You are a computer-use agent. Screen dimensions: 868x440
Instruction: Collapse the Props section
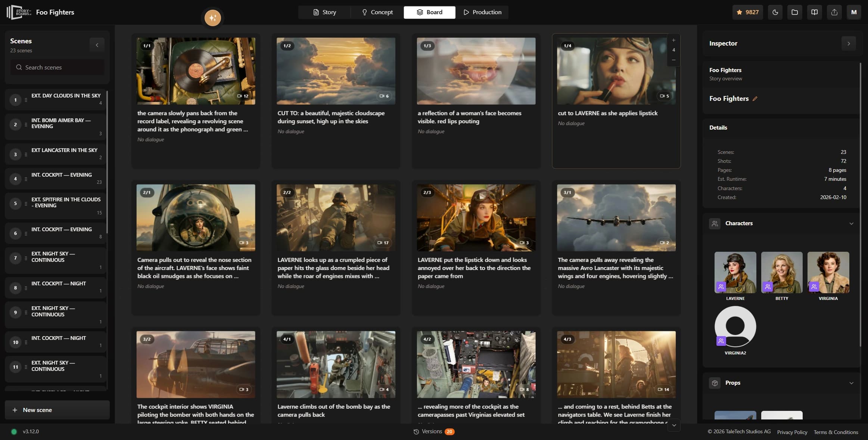click(851, 382)
